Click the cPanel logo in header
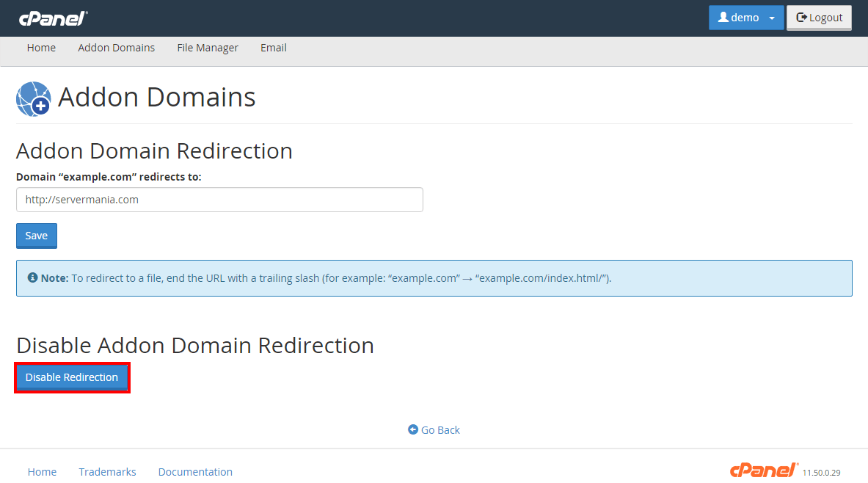 coord(53,19)
